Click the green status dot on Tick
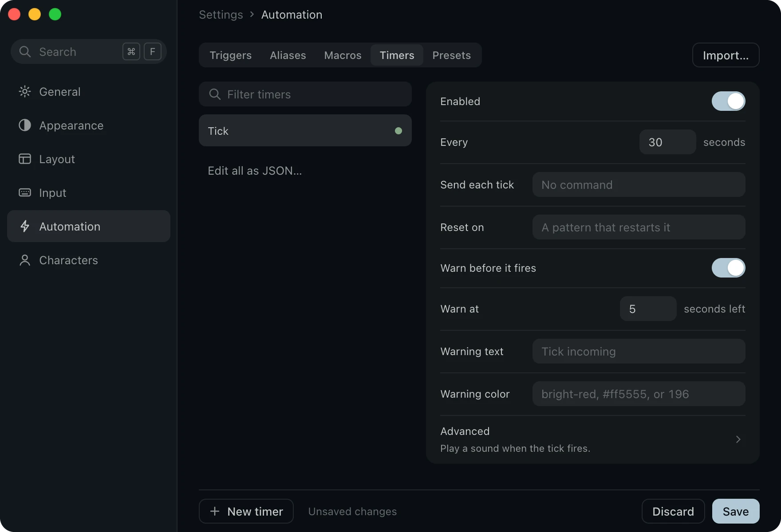This screenshot has width=781, height=532. (x=398, y=131)
